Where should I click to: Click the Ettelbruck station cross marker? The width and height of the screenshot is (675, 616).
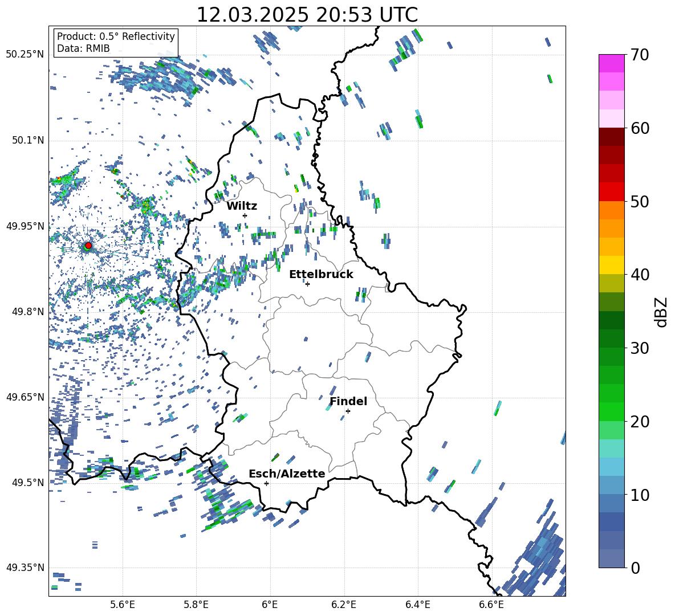[x=307, y=284]
